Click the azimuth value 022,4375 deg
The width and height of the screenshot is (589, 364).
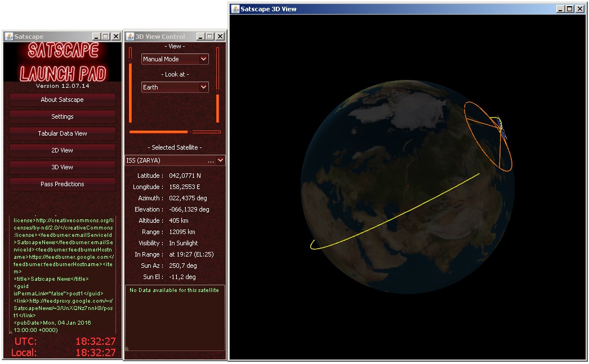[188, 198]
